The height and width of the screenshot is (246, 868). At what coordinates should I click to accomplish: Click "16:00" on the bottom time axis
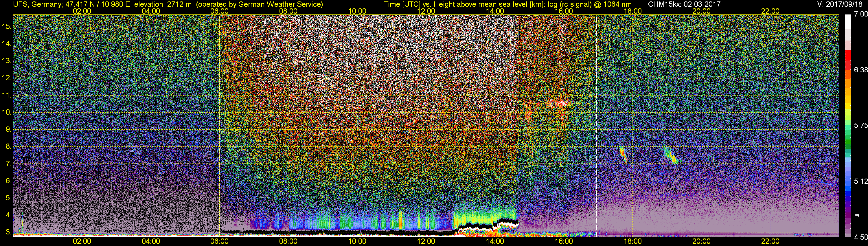coord(564,241)
